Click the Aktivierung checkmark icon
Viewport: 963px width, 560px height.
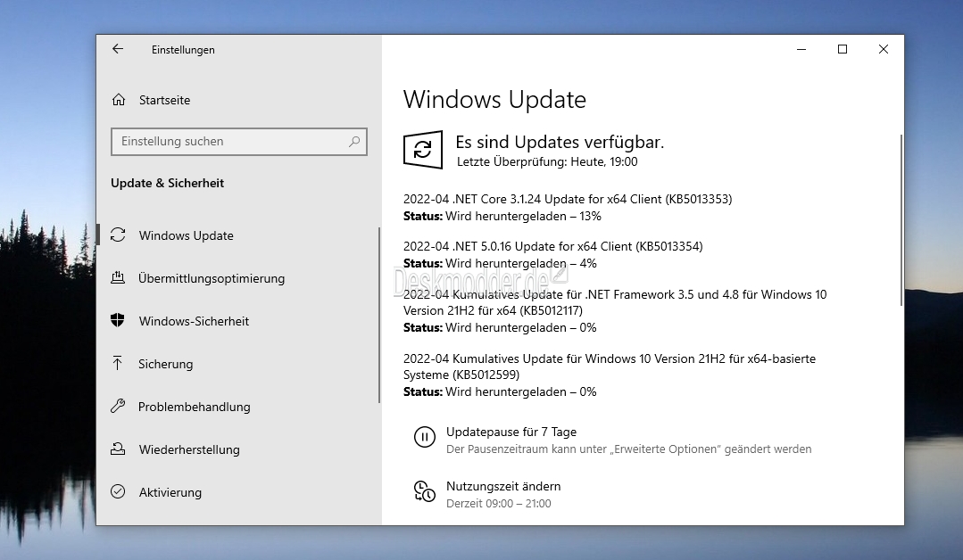[x=118, y=492]
